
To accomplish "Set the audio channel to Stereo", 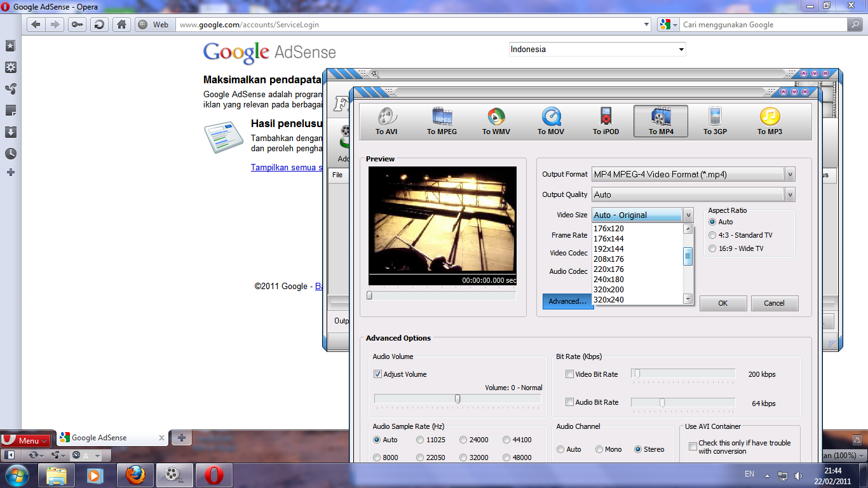I will click(638, 449).
